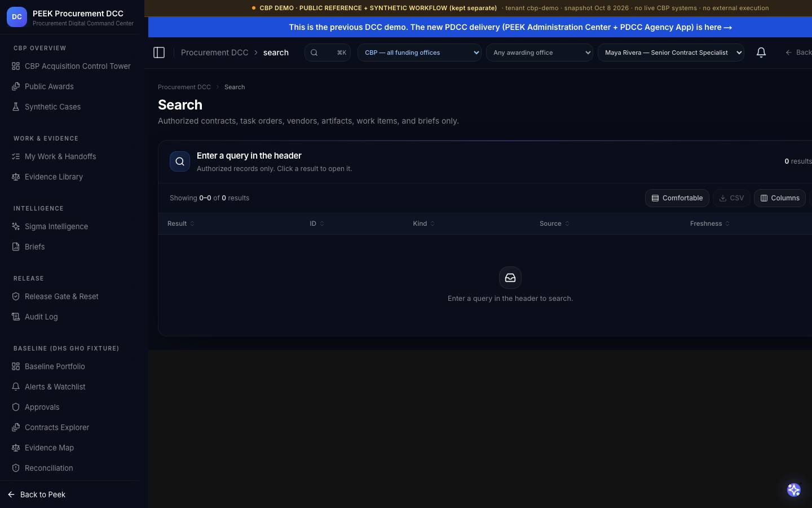Click the inbox icon in empty state

pyautogui.click(x=510, y=278)
